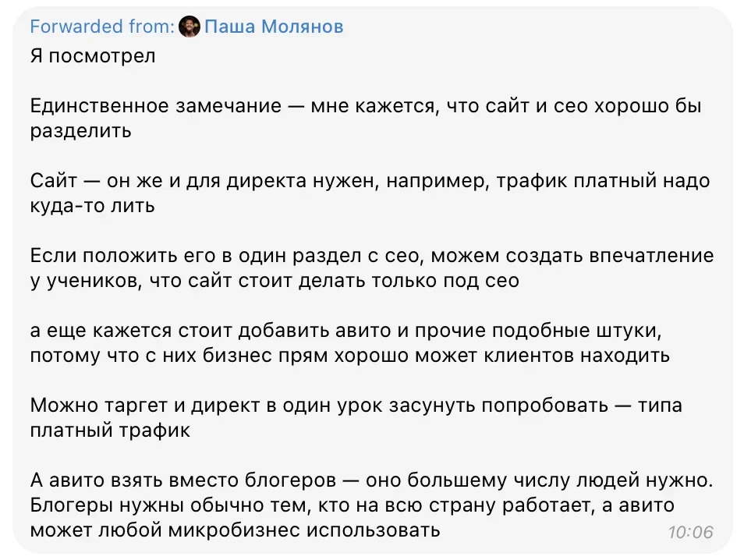Click the line starting "Блогеры нужны обычно"

tap(352, 505)
